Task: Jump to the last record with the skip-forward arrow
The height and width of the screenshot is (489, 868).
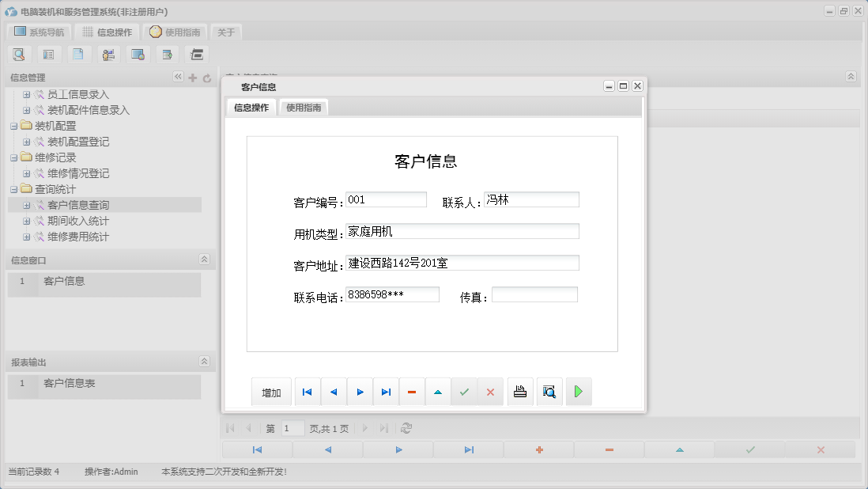Action: click(x=386, y=391)
